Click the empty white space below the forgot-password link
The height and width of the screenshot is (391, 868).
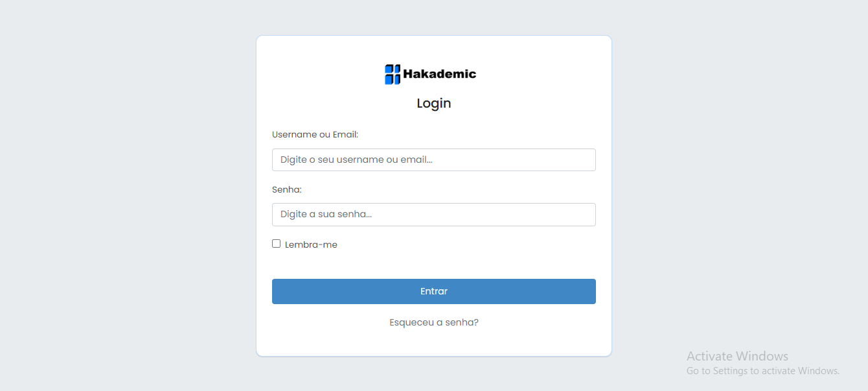(x=434, y=342)
